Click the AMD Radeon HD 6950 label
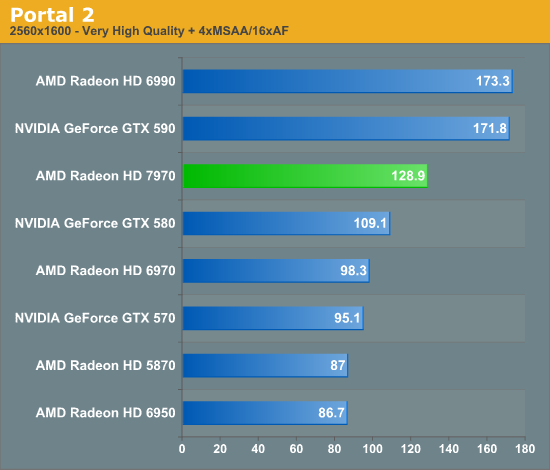Viewport: 550px width, 470px height. pyautogui.click(x=105, y=412)
